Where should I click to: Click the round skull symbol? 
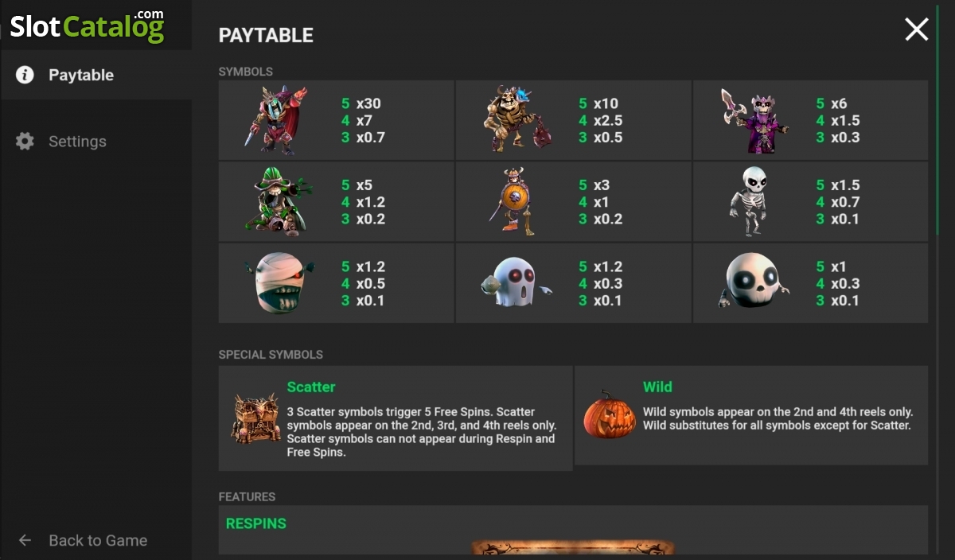(x=753, y=284)
